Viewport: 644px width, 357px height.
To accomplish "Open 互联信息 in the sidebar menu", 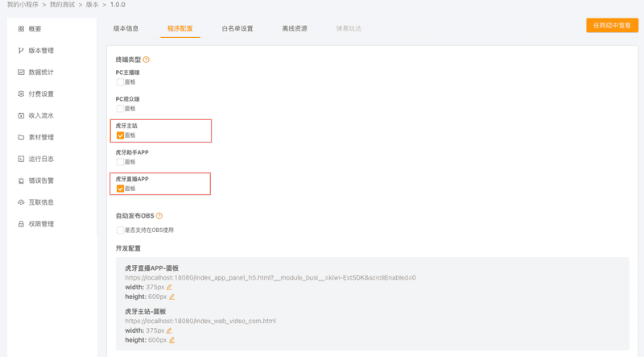I will click(x=41, y=202).
